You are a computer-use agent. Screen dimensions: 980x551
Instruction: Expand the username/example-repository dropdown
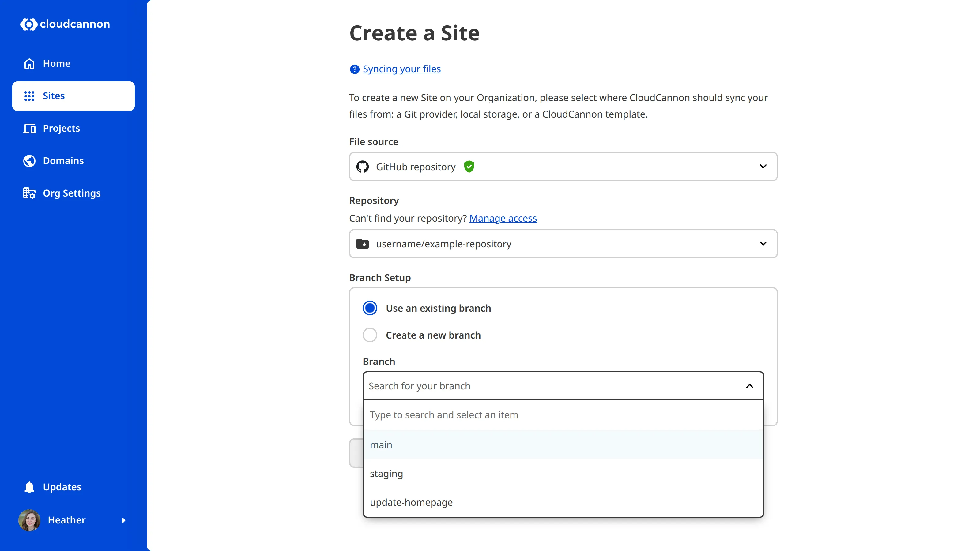763,244
